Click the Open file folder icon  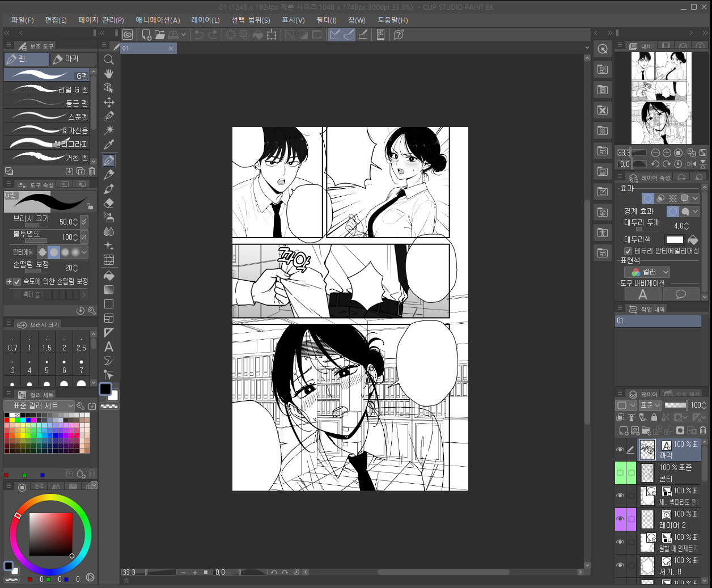tap(160, 35)
